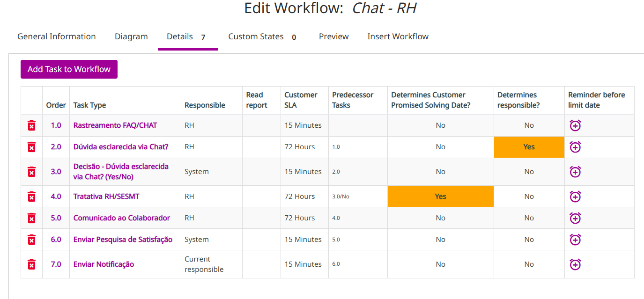Click the Edit Workflow Chat - RH title

pos(330,8)
